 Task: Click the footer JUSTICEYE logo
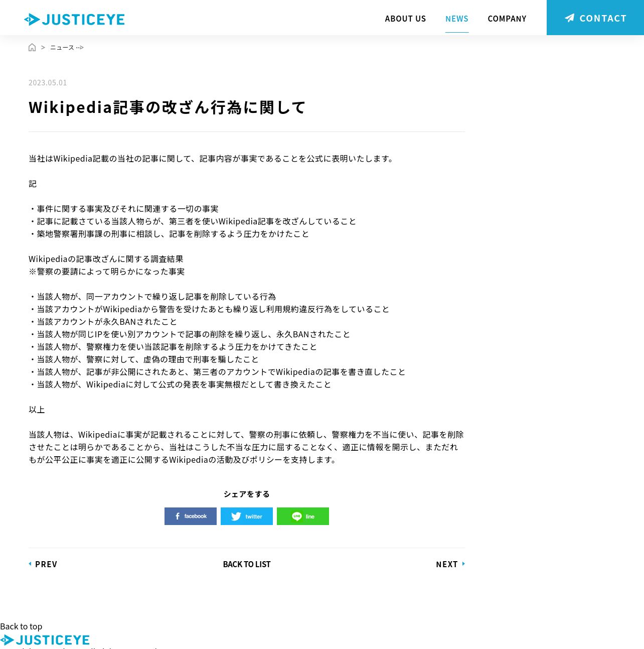click(45, 640)
